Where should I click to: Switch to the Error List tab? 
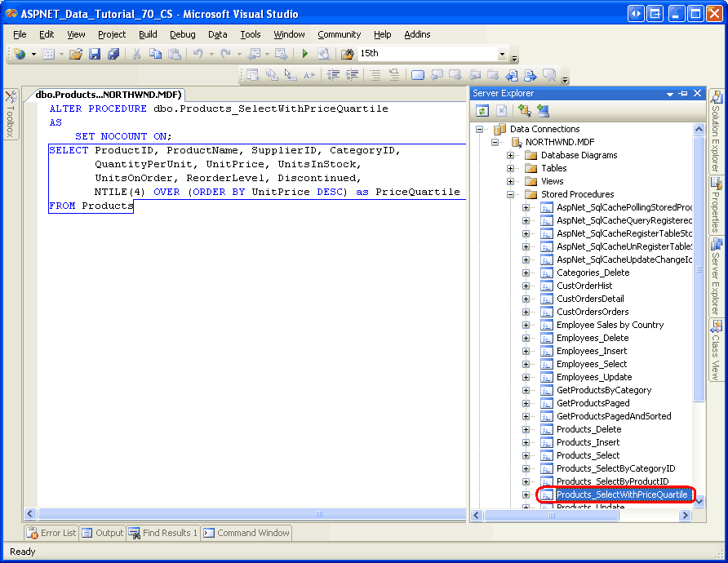click(51, 533)
